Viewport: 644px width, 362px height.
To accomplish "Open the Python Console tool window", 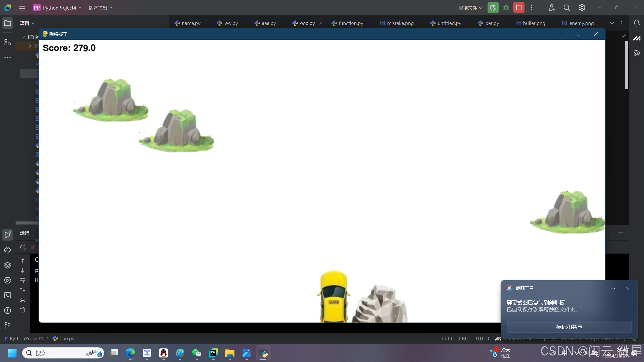I will (8, 250).
